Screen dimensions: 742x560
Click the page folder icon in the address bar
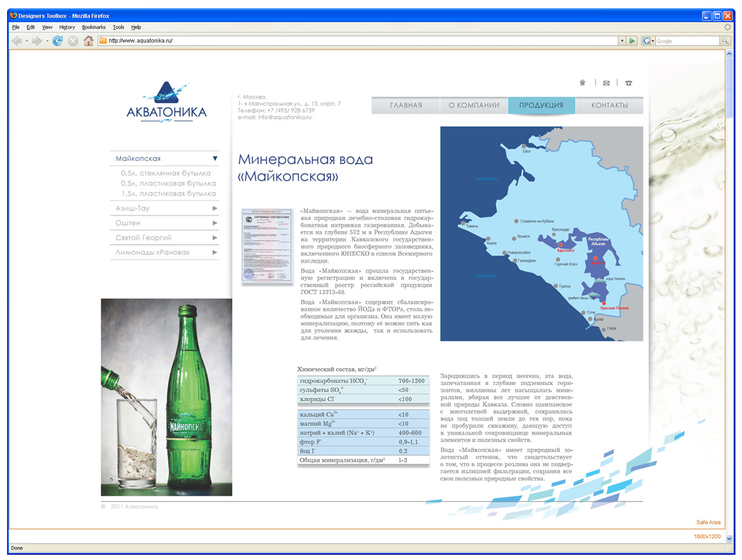[103, 41]
